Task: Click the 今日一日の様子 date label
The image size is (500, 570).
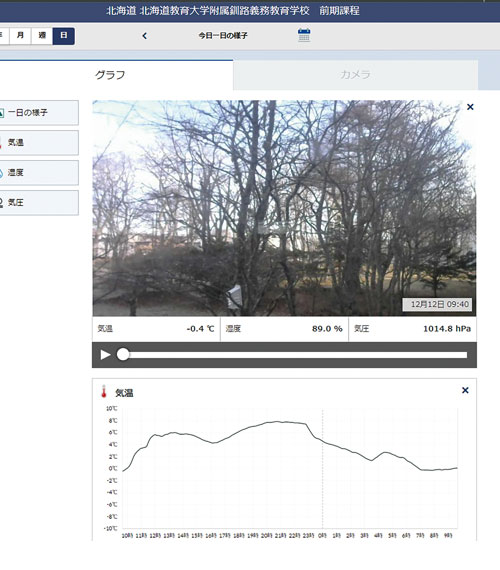Action: click(x=223, y=36)
